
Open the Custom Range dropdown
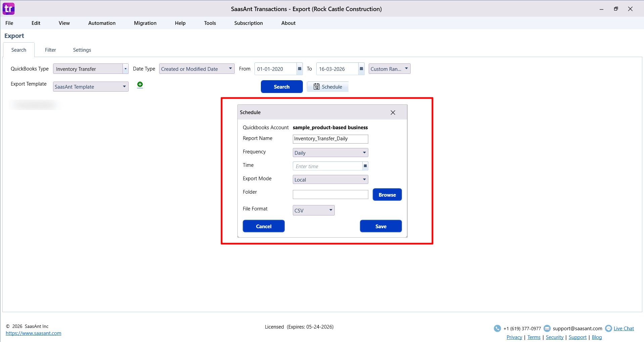click(389, 69)
